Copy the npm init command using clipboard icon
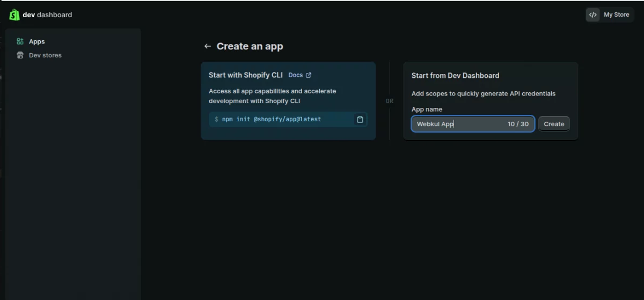The height and width of the screenshot is (300, 644). [360, 120]
